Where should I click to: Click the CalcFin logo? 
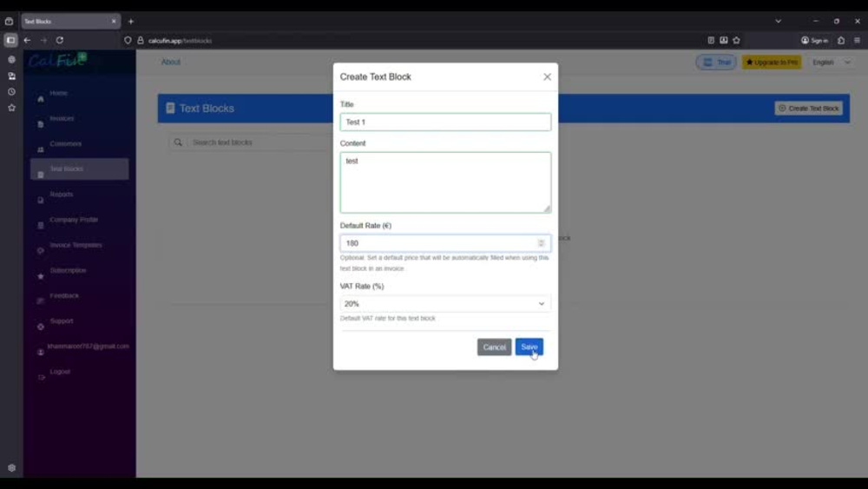57,60
